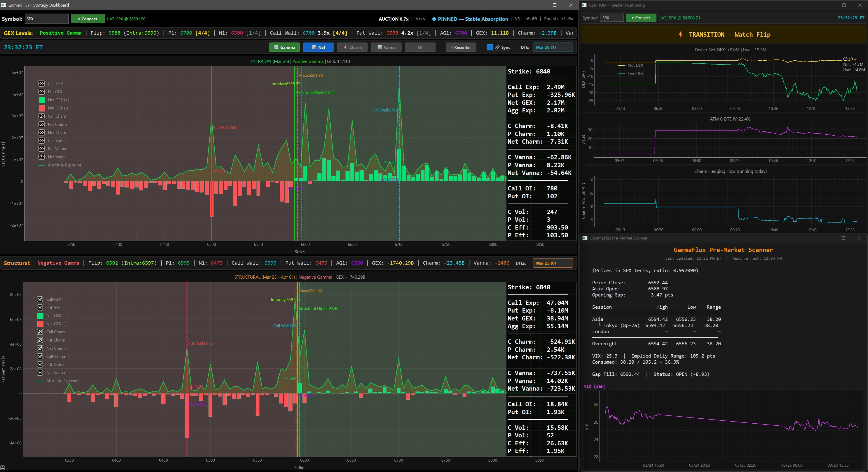Switch to the OI view

click(x=420, y=47)
